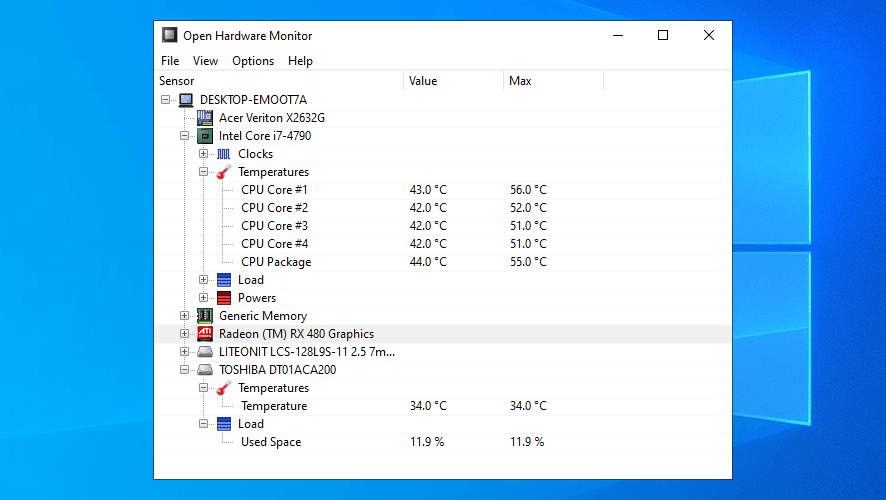Viewport: 886px width, 500px height.
Task: Click the Intel Core i7-4790 chip icon
Action: click(205, 136)
